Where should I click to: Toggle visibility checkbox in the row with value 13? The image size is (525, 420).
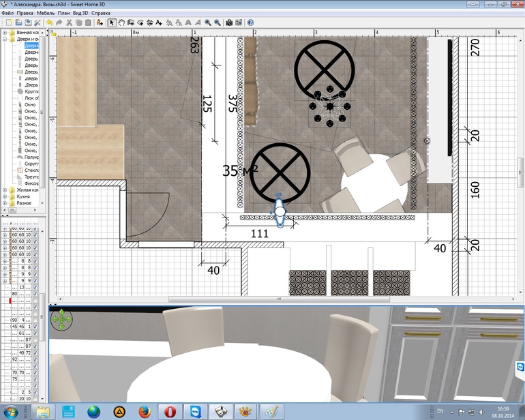35,287
